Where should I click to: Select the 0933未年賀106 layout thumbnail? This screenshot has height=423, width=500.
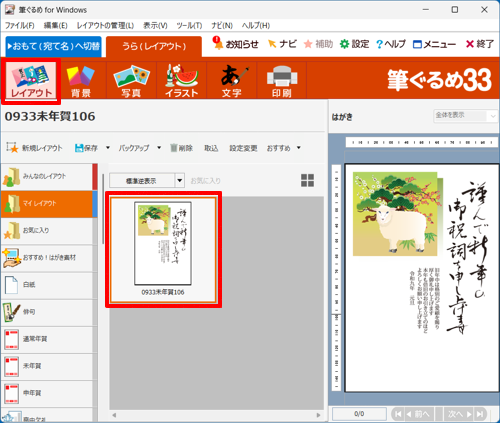point(163,249)
